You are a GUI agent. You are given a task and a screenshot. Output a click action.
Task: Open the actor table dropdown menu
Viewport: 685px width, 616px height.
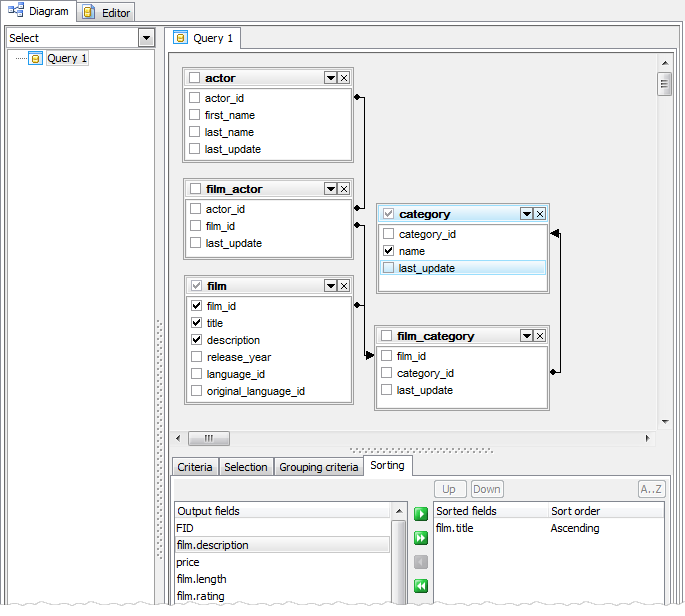pyautogui.click(x=331, y=78)
